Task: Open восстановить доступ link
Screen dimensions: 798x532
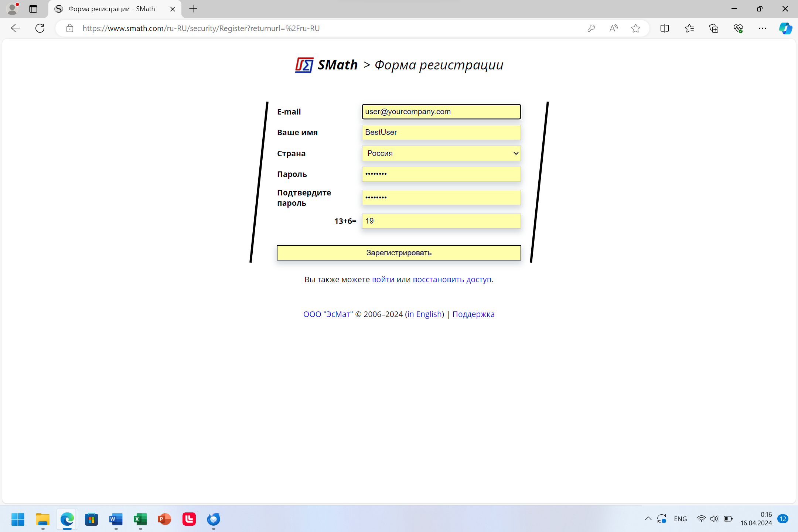Action: pos(452,280)
